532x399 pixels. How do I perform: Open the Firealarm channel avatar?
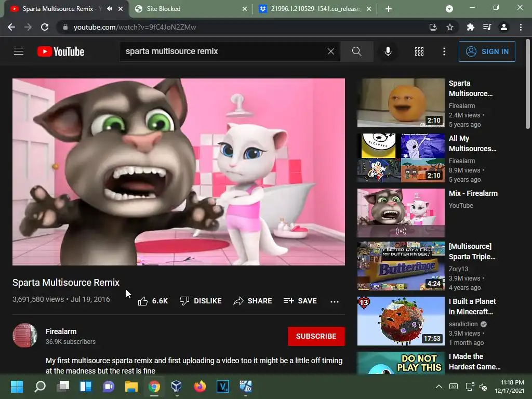pyautogui.click(x=25, y=336)
